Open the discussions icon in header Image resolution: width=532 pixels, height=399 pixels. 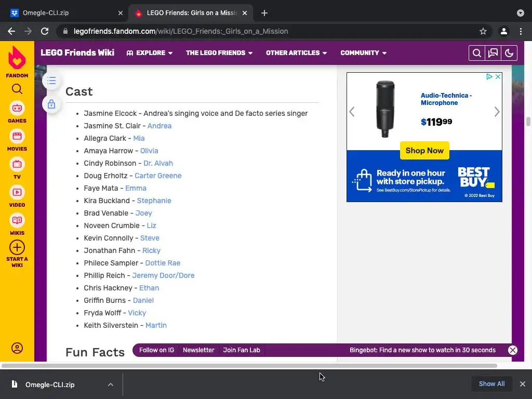coord(493,53)
